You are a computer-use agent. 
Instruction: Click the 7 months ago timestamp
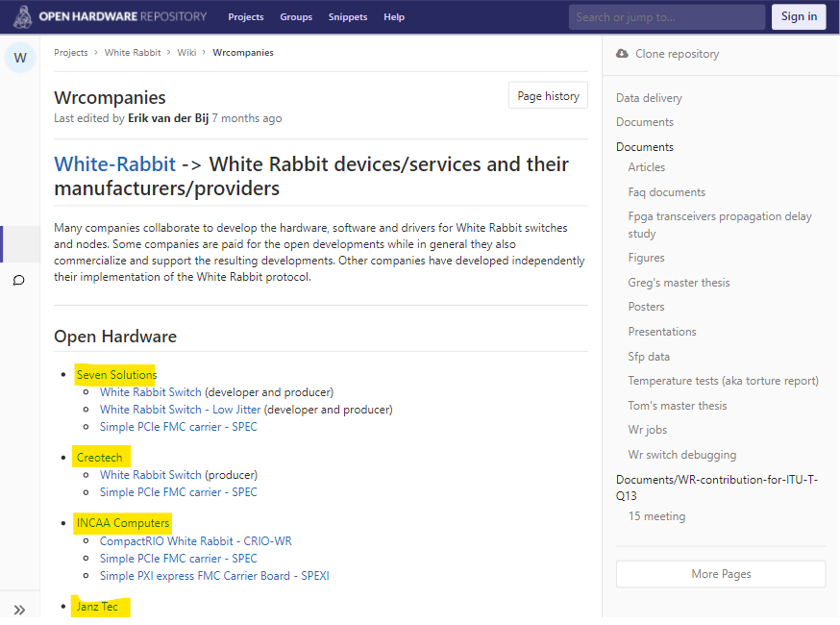(247, 118)
